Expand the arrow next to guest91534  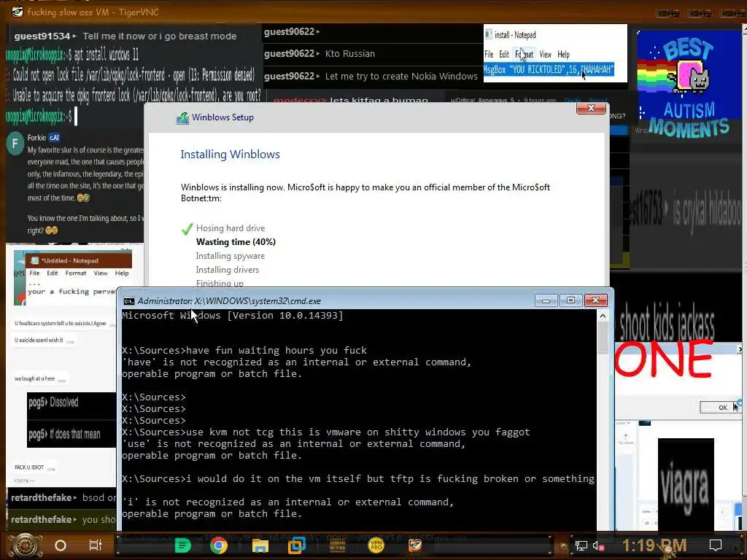74,36
